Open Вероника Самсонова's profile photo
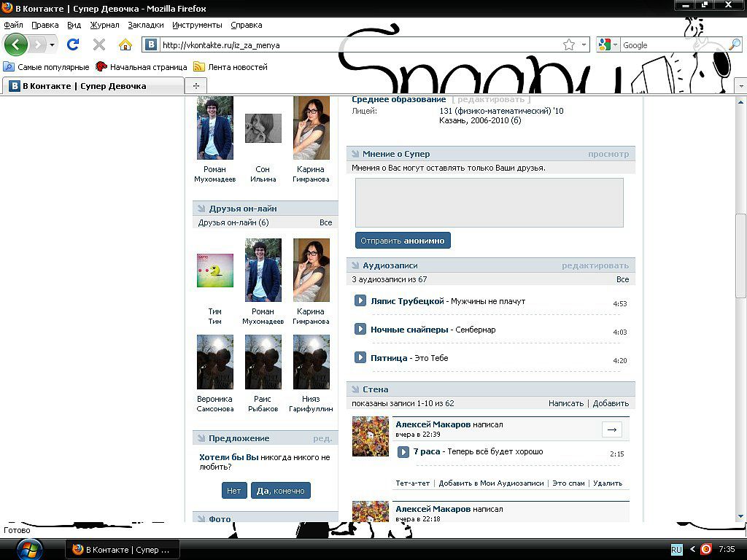 [215, 362]
